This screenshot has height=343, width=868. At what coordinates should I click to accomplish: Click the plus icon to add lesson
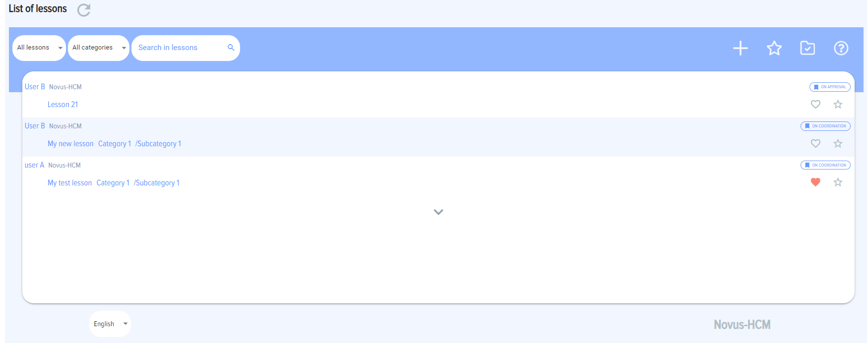tap(740, 48)
